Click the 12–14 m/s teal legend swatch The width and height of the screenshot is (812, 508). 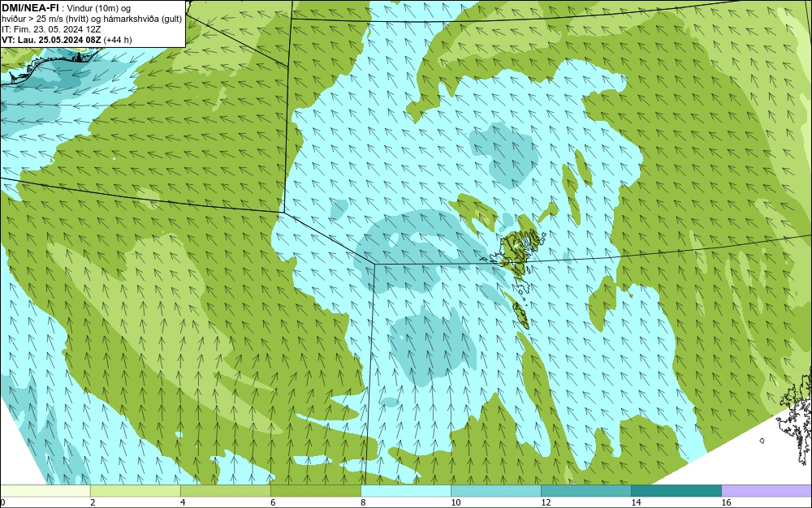[x=585, y=490]
